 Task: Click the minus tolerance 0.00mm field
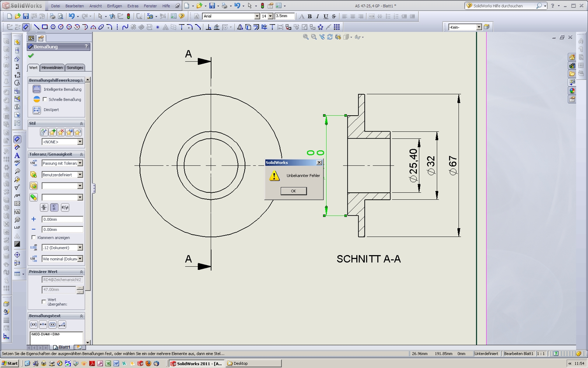pyautogui.click(x=62, y=229)
